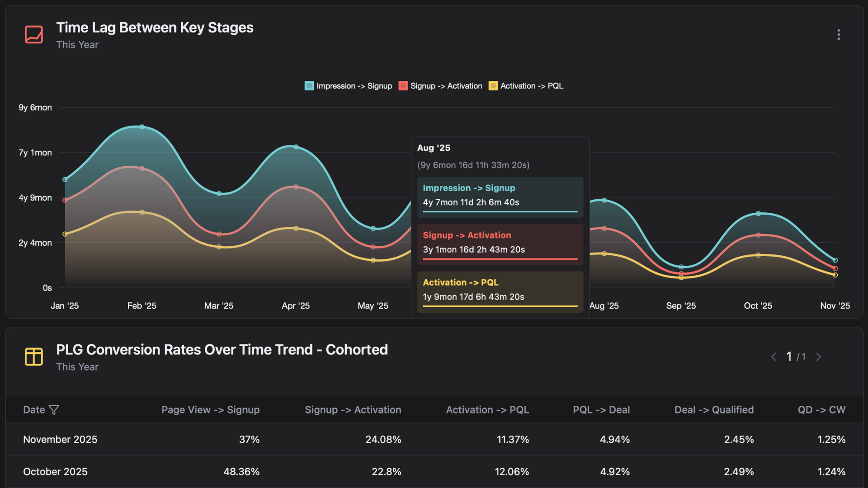Click the Apr '25 red Signup data point

coord(296,187)
